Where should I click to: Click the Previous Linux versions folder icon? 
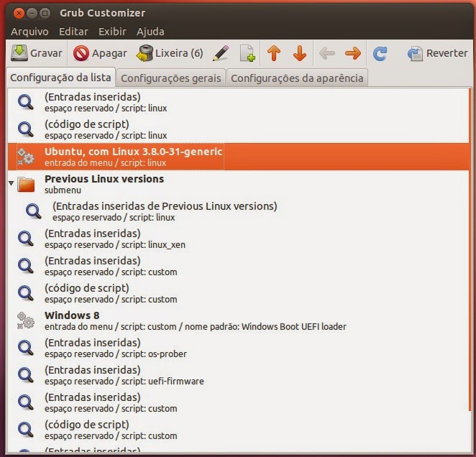pos(26,184)
